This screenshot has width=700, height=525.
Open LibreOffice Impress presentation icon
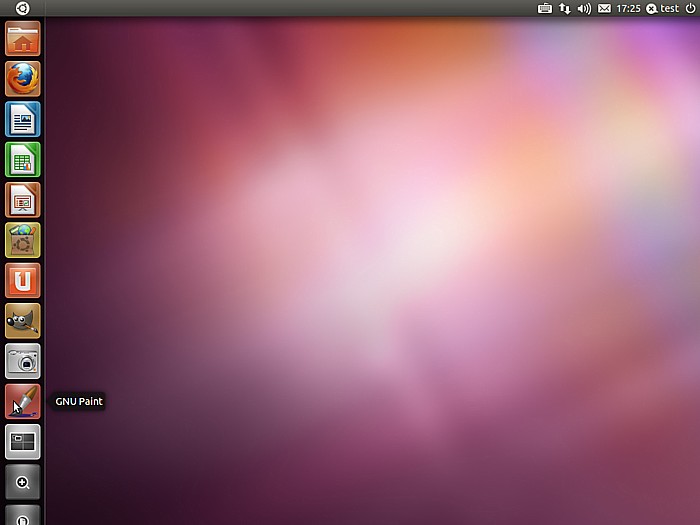pos(23,200)
